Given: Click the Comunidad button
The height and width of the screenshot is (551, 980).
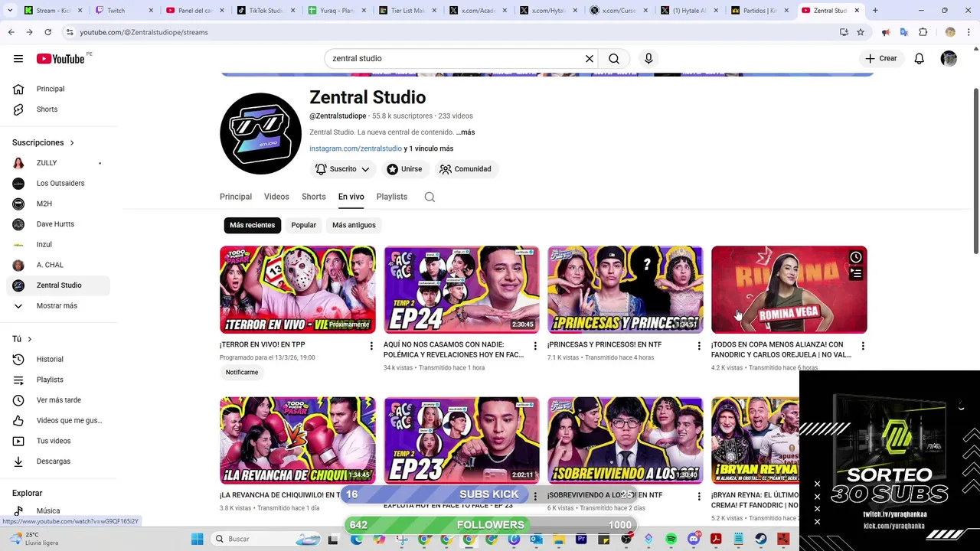Looking at the screenshot, I should click(x=465, y=169).
